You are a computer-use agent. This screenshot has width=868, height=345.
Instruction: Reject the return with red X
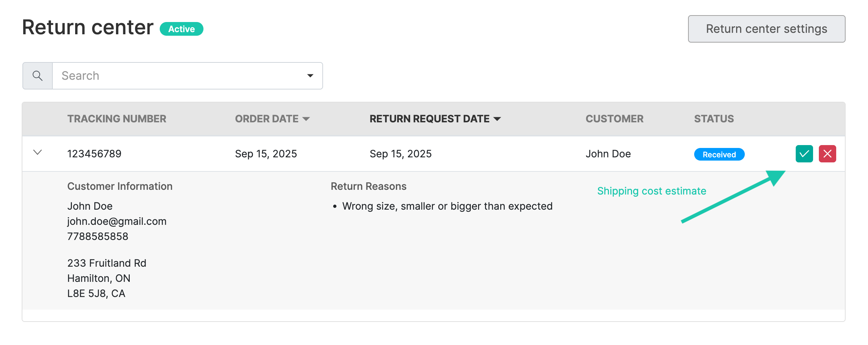tap(827, 154)
